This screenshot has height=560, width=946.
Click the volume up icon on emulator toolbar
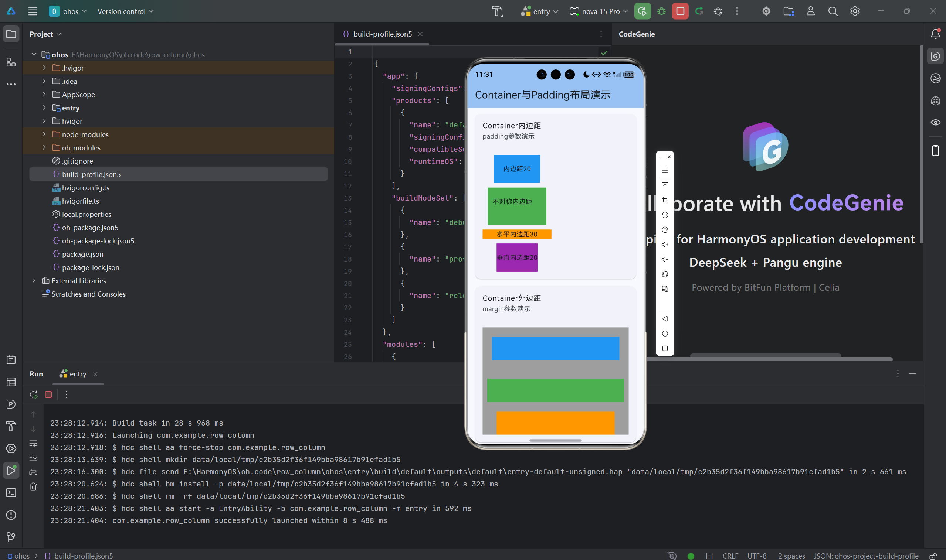665,245
